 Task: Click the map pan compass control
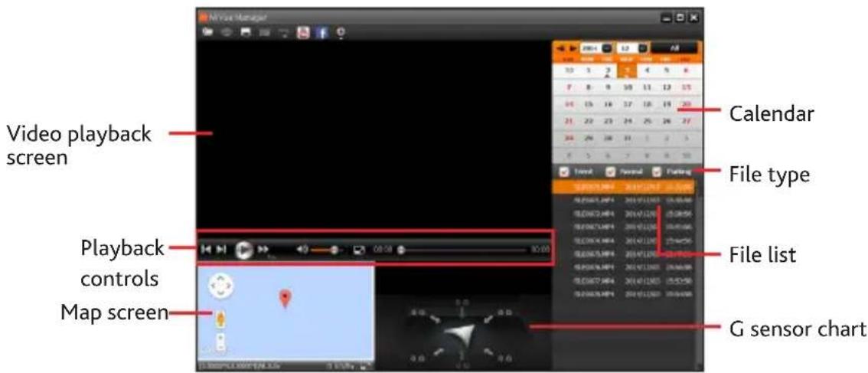(x=221, y=286)
